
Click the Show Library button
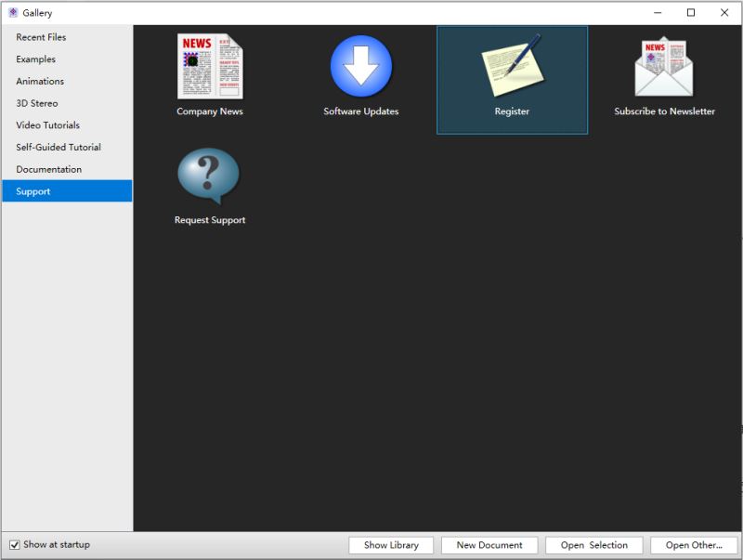pos(392,545)
